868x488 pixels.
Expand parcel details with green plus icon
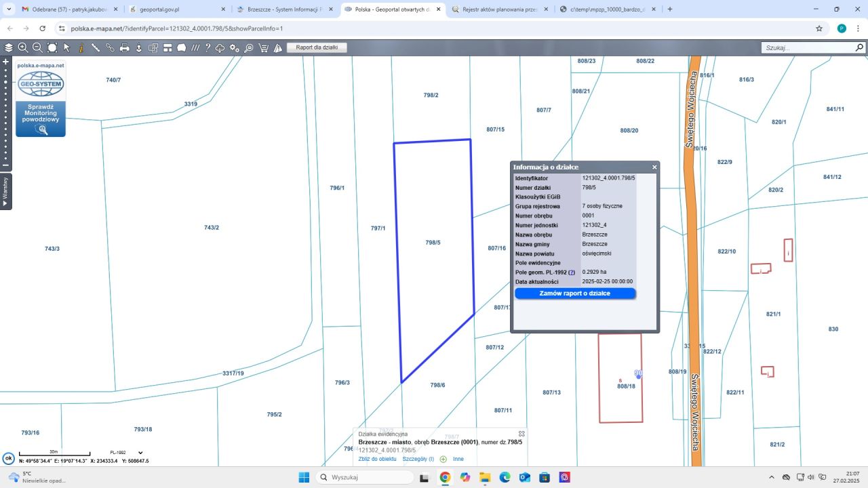point(443,459)
